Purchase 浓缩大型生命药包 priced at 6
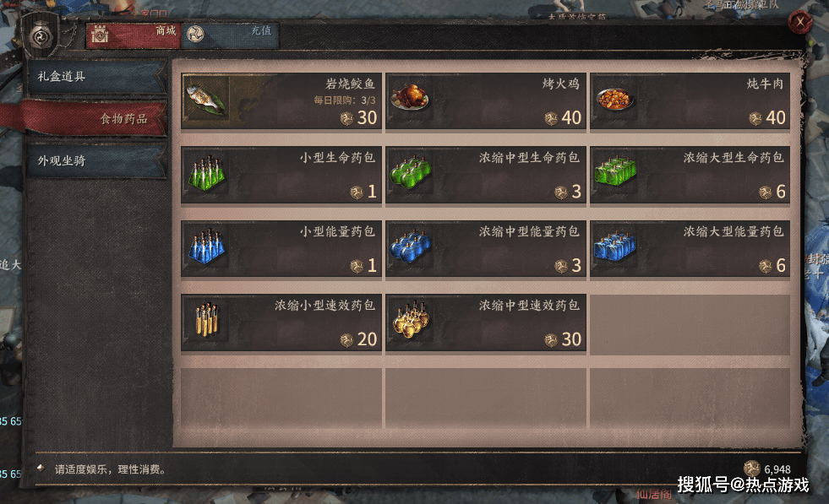Viewport: 829px width, 504px height. (x=690, y=175)
